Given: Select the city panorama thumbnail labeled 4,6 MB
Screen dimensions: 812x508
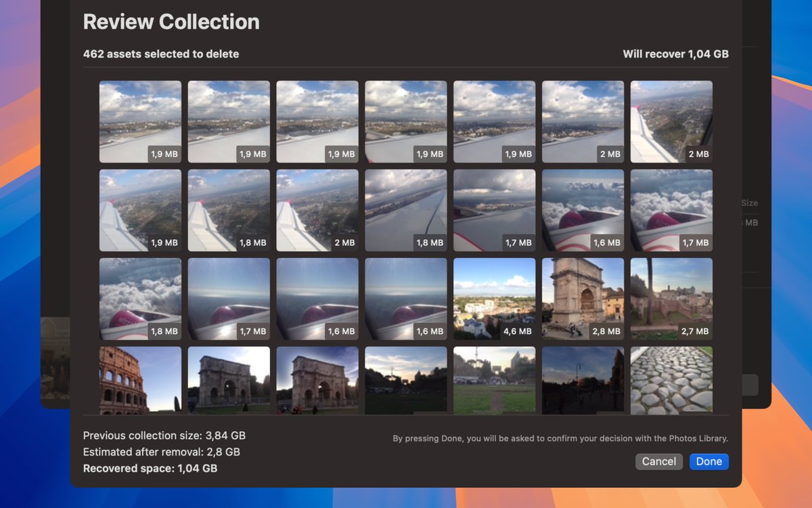Looking at the screenshot, I should pos(494,299).
